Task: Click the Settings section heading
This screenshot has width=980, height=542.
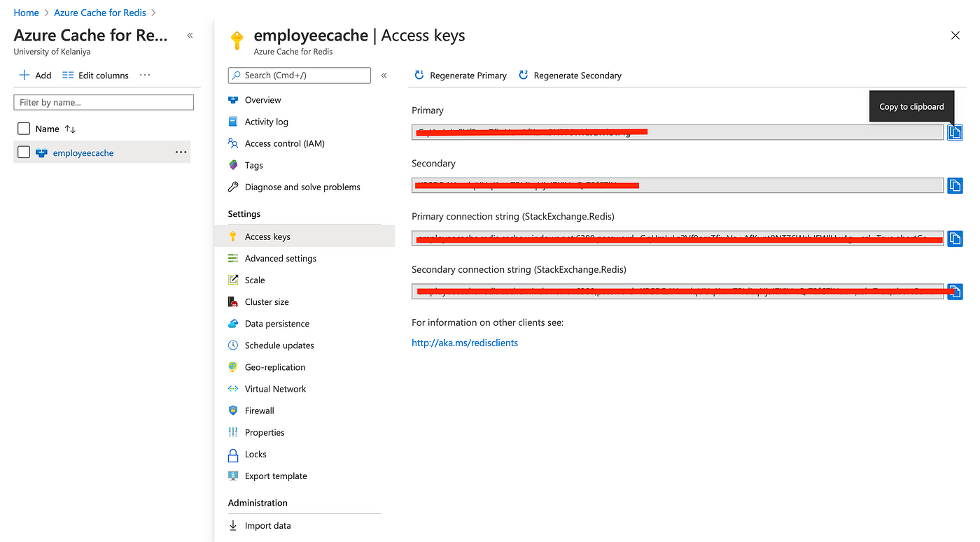Action: [244, 214]
